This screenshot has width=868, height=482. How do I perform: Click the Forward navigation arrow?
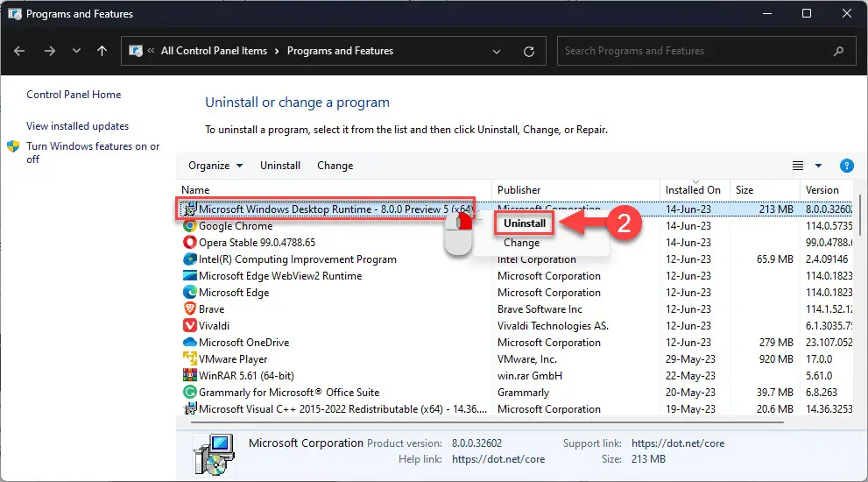[x=50, y=51]
